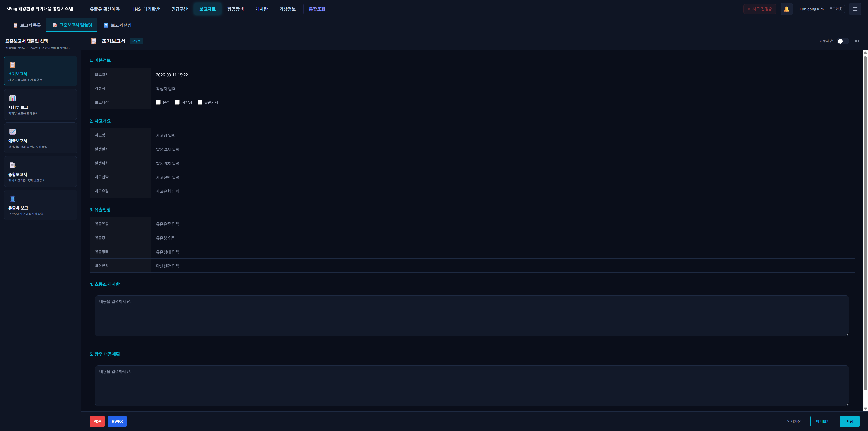Viewport: 868px width, 431px height.
Task: Open the 긴급구난 menu
Action: coord(179,9)
